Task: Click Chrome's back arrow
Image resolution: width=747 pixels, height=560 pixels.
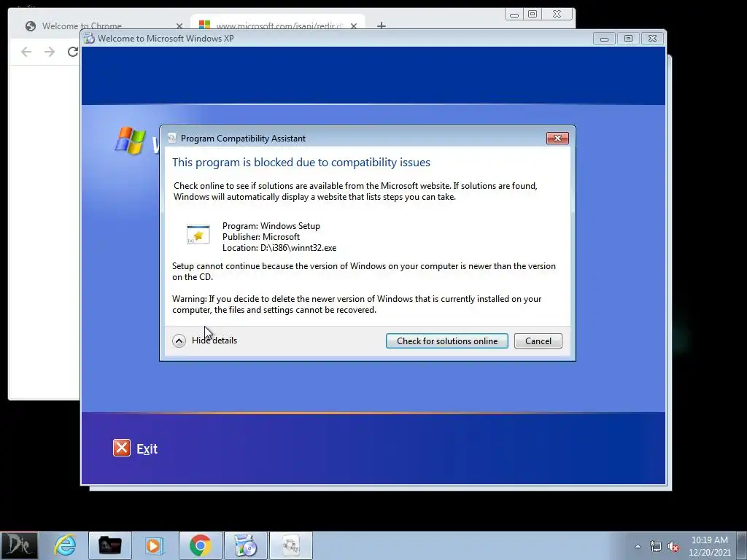Action: click(x=26, y=52)
